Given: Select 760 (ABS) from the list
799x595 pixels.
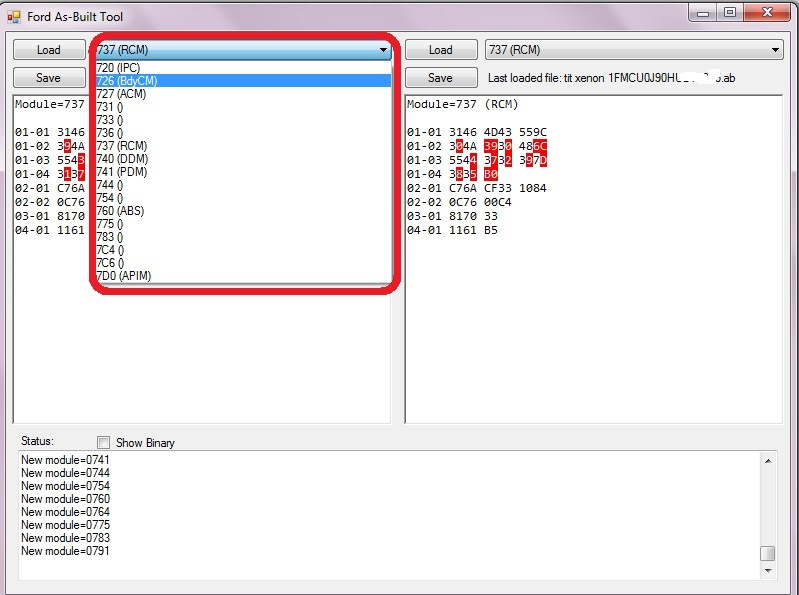Looking at the screenshot, I should 243,211.
